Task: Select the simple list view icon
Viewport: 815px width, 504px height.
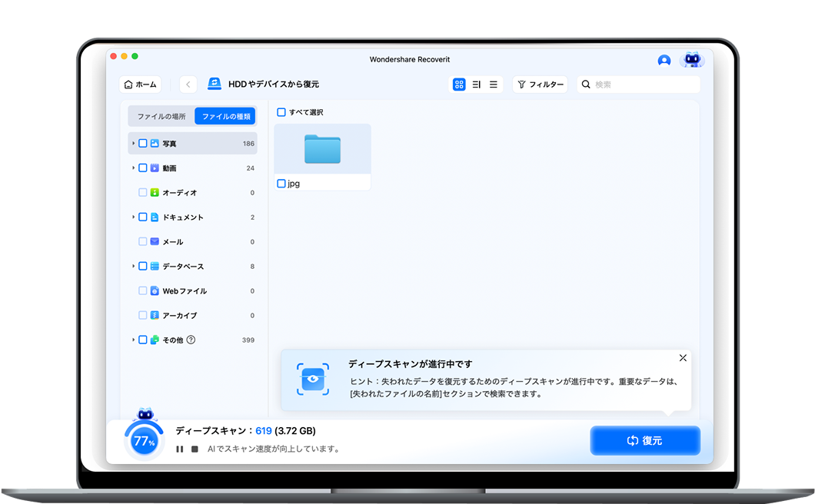Action: 494,85
